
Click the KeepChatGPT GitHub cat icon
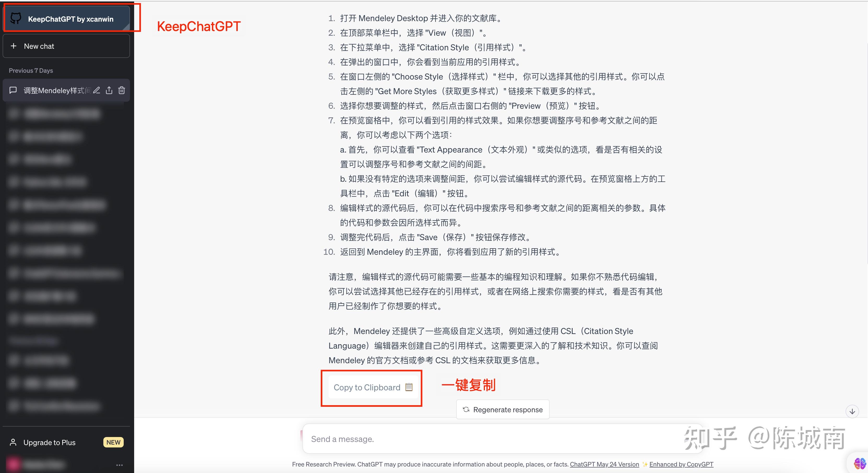pyautogui.click(x=15, y=18)
